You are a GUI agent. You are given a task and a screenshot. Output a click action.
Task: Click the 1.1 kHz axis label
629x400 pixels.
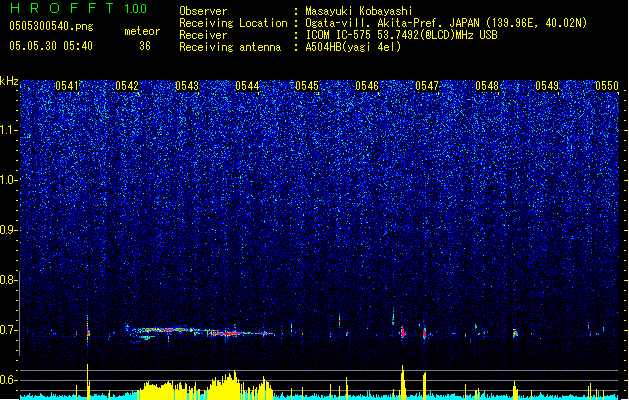pyautogui.click(x=8, y=130)
